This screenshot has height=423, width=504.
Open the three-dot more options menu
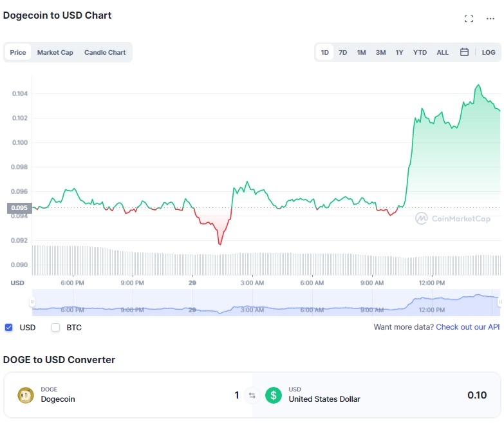coord(490,19)
